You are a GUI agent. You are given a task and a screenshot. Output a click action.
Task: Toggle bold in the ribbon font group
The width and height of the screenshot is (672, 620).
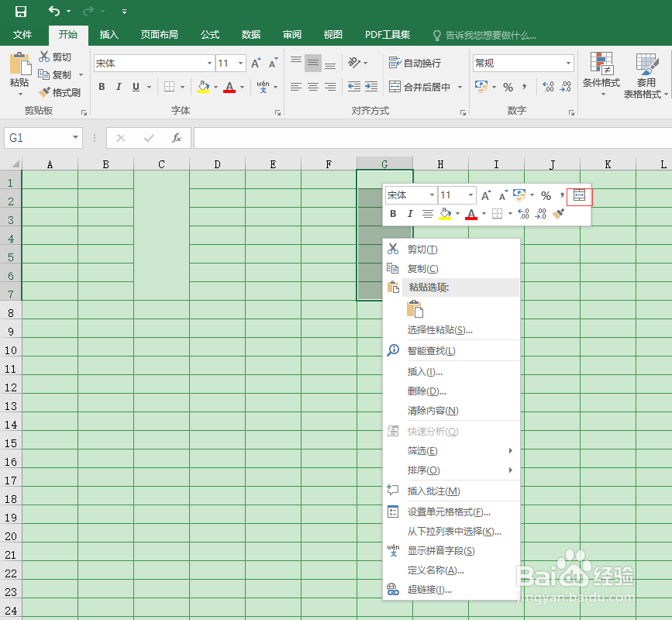pos(102,87)
